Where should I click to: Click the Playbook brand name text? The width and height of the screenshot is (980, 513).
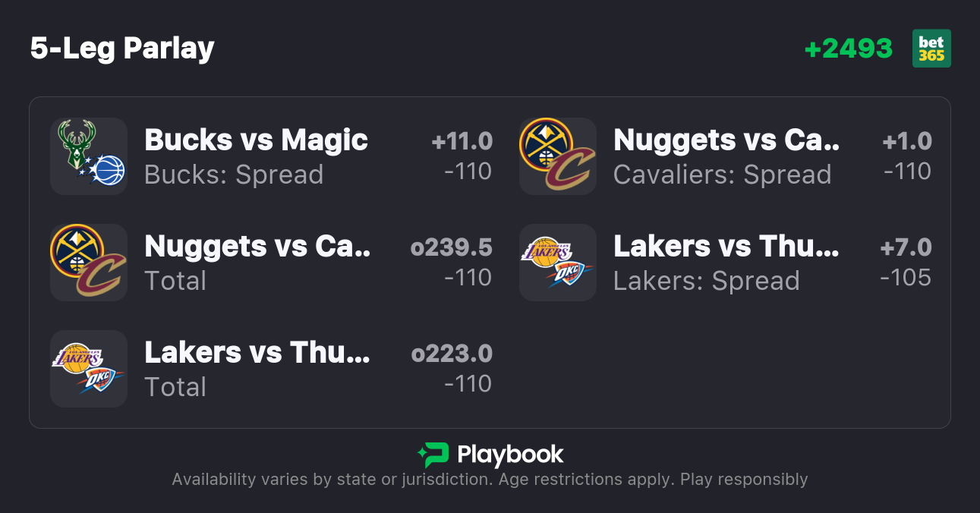tap(510, 455)
